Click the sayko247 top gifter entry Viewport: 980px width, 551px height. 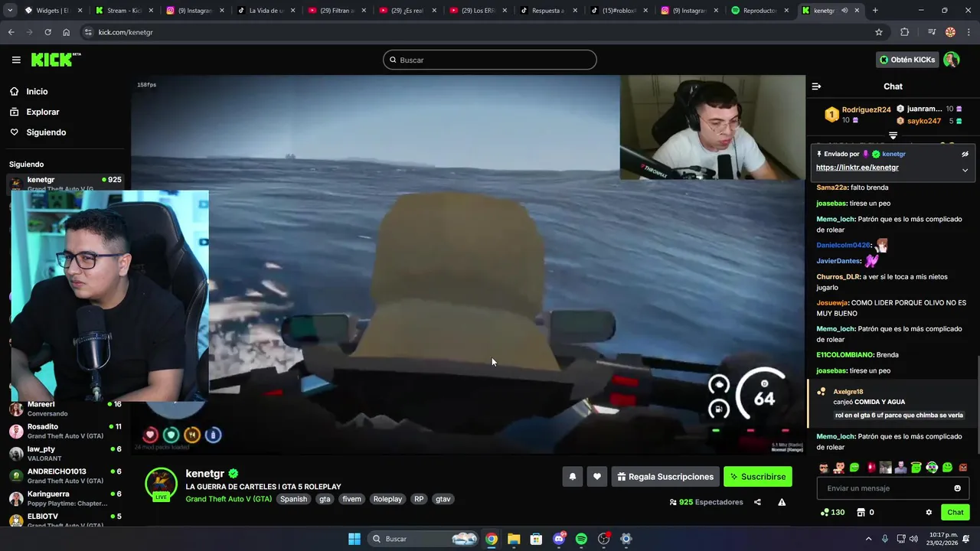929,121
